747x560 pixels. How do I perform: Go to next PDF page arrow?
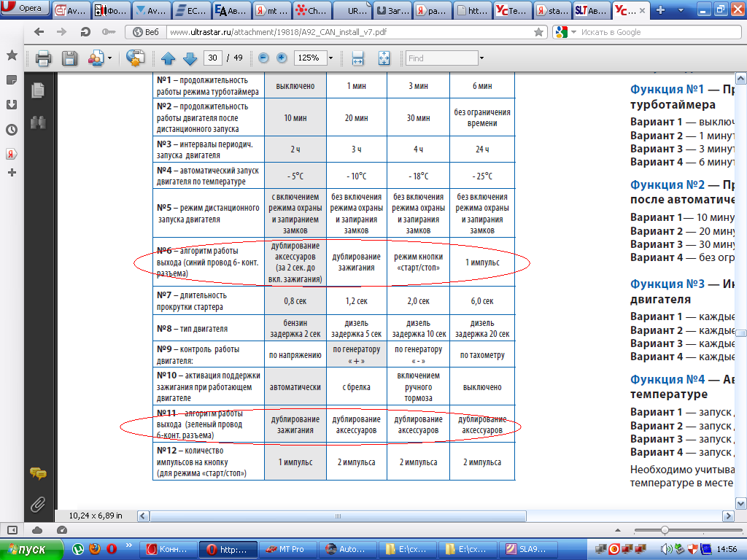point(190,58)
